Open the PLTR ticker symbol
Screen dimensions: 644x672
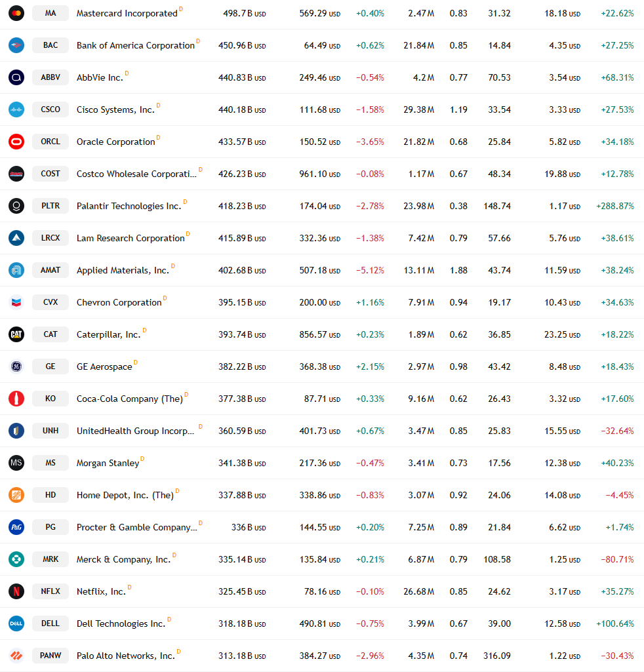click(50, 206)
